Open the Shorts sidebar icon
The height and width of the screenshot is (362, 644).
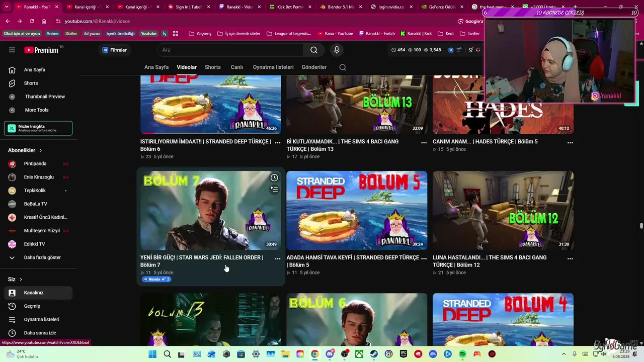12,83
